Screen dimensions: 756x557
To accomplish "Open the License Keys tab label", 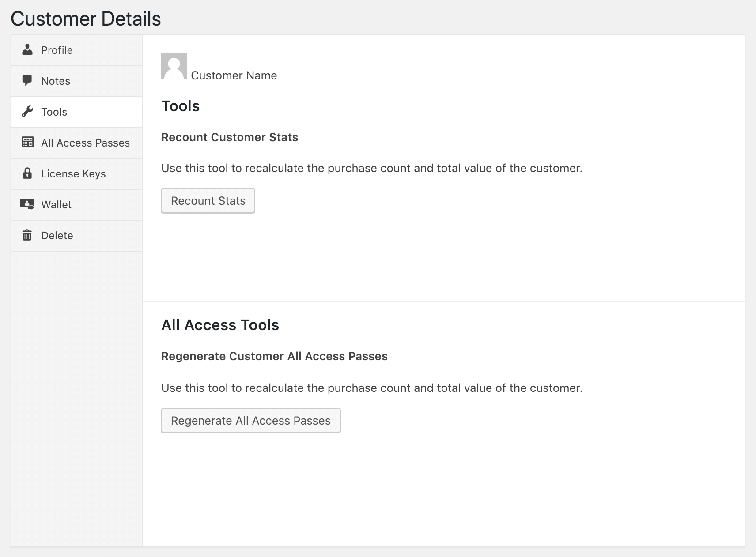I will 73,174.
